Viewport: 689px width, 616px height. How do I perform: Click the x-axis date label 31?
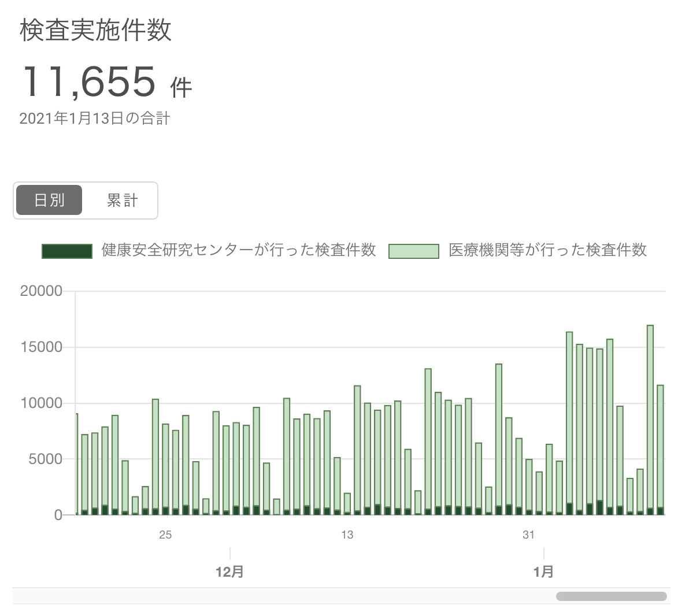click(x=528, y=535)
